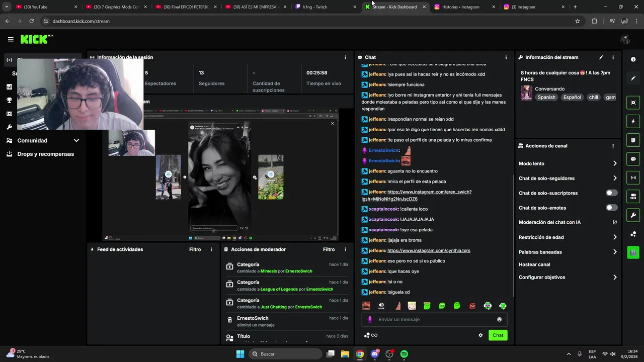
Task: Open the hamburger menu next to Kick logo
Action: pyautogui.click(x=11, y=39)
